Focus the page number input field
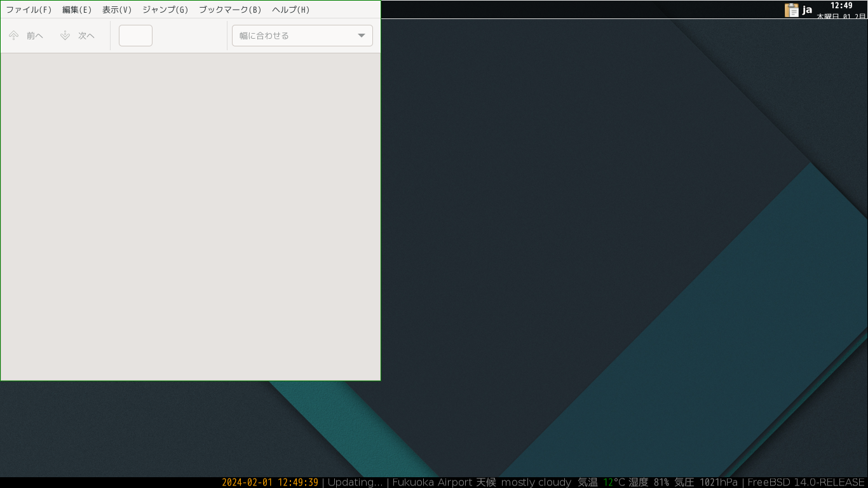868x488 pixels. tap(135, 36)
